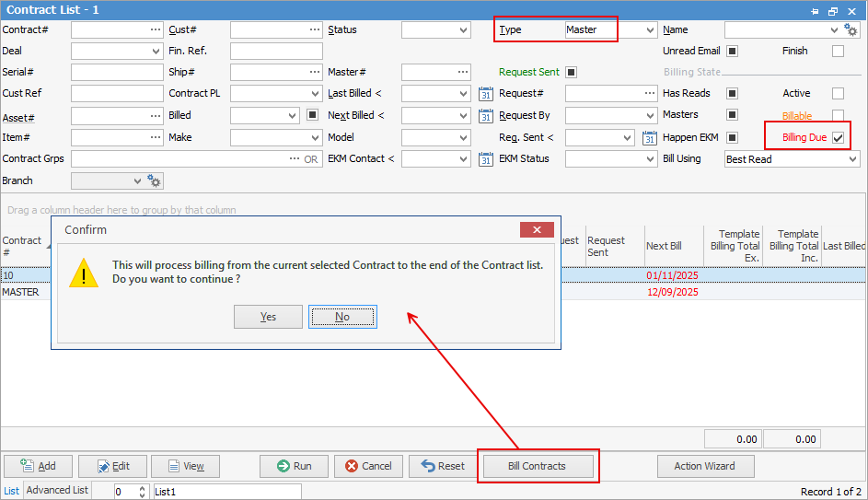Open the Name field gear settings
Image resolution: width=868 pixels, height=500 pixels.
click(851, 29)
